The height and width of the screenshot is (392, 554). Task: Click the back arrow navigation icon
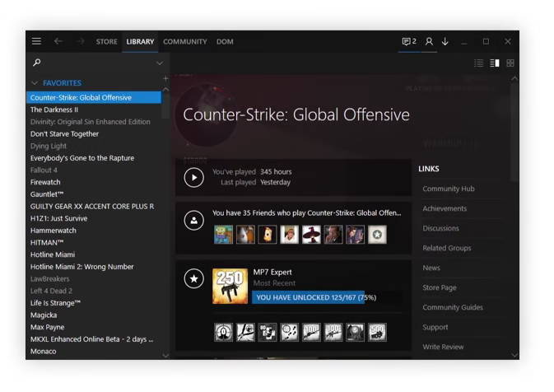click(x=58, y=41)
